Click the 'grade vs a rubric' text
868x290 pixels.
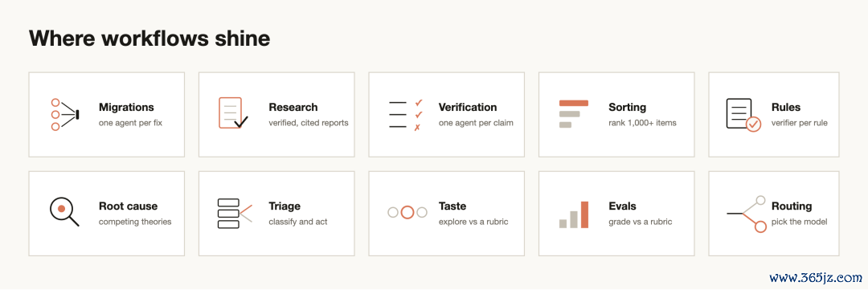(640, 222)
